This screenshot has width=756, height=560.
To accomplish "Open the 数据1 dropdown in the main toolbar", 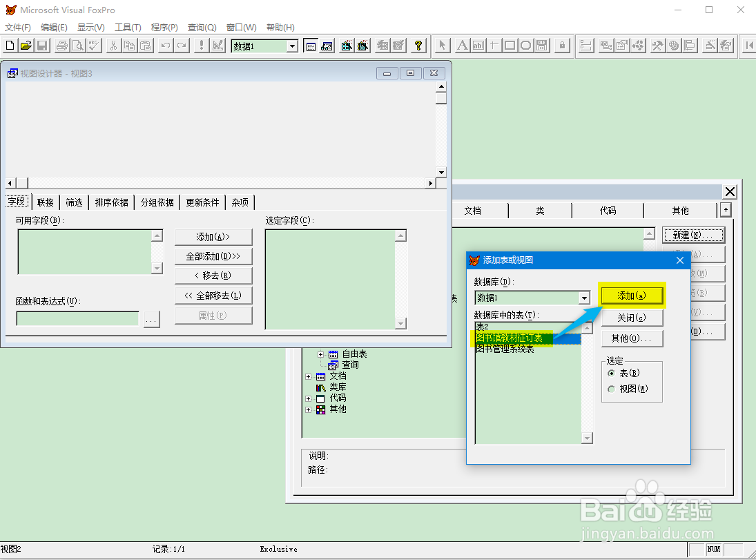I will coord(292,46).
